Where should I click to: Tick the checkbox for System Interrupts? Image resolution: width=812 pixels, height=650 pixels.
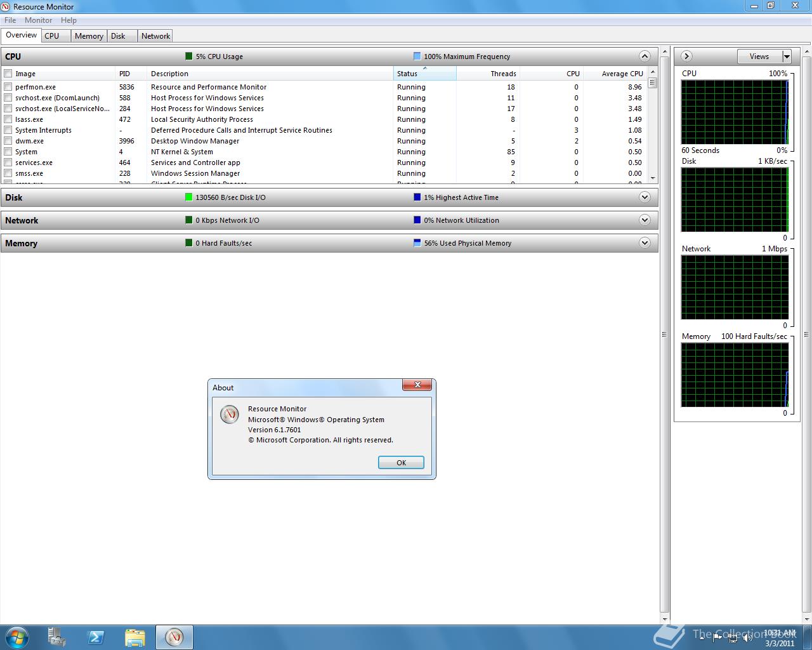coord(8,130)
